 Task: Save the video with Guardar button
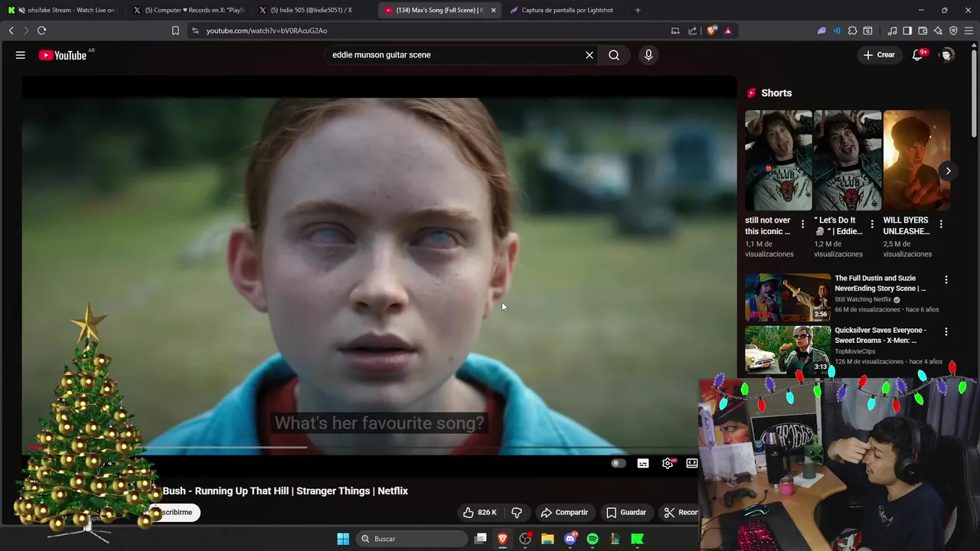[x=626, y=512]
